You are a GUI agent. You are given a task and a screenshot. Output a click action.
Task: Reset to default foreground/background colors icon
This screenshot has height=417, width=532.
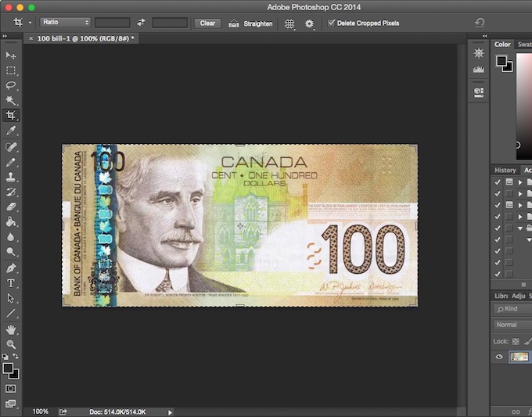tap(5, 357)
